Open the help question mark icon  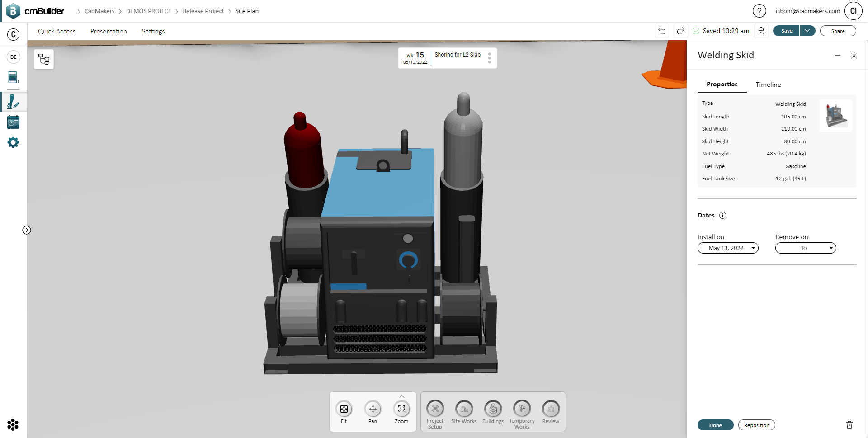(x=759, y=11)
